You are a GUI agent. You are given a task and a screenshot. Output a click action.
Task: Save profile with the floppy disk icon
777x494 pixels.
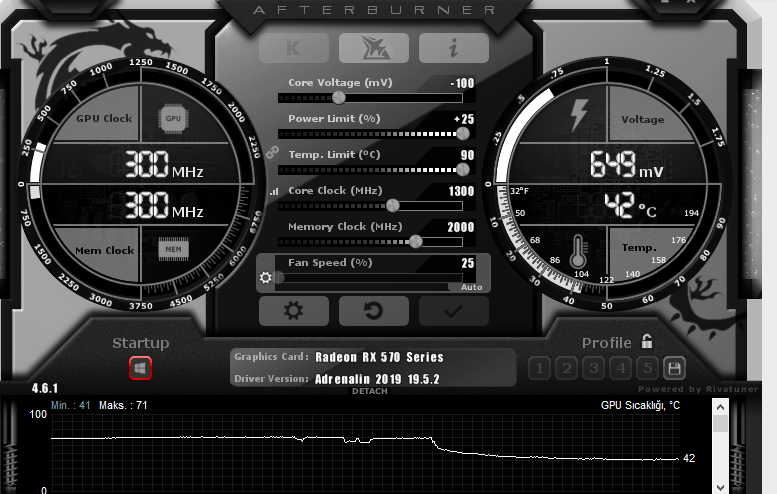pyautogui.click(x=674, y=368)
